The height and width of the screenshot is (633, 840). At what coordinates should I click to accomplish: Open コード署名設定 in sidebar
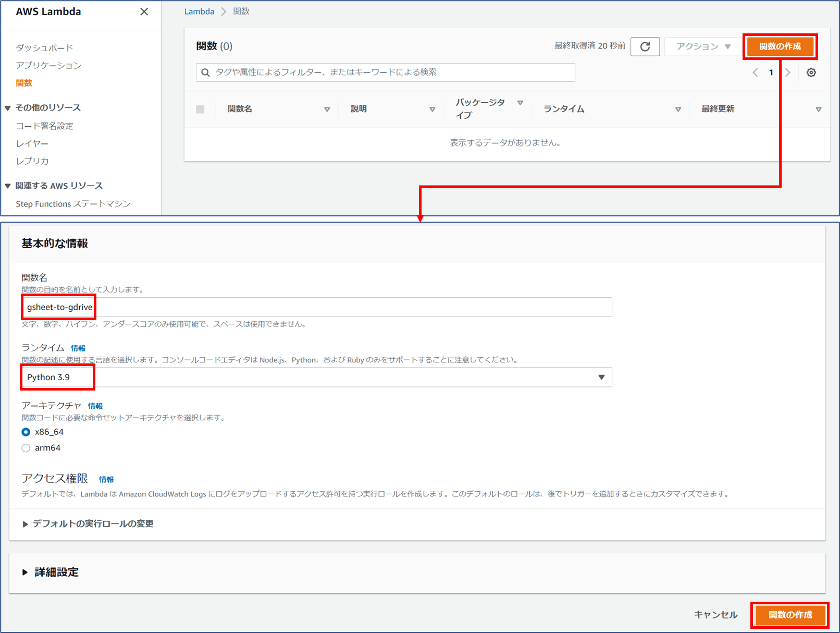44,126
